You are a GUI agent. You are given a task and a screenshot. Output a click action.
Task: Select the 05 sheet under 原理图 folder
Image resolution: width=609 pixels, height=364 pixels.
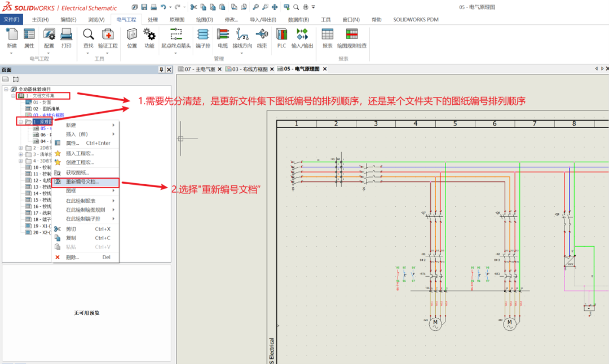(x=43, y=128)
